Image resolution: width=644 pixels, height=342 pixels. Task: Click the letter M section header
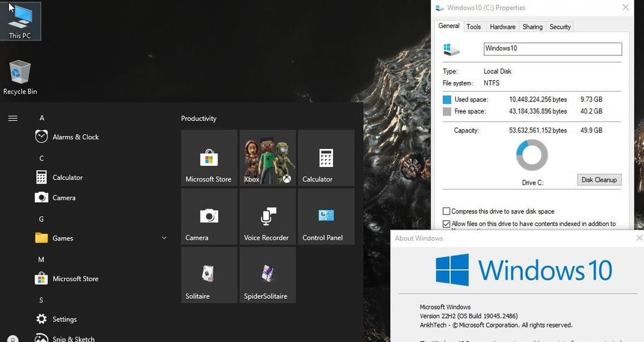[41, 259]
